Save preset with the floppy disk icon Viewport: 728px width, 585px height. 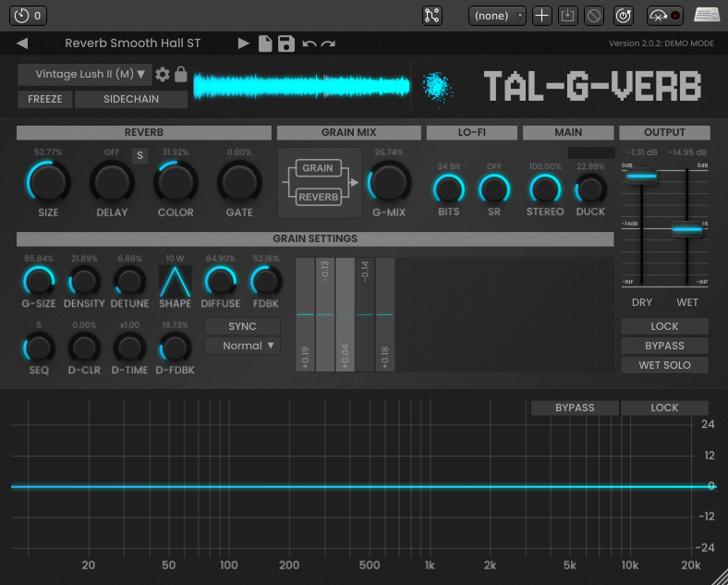[285, 43]
